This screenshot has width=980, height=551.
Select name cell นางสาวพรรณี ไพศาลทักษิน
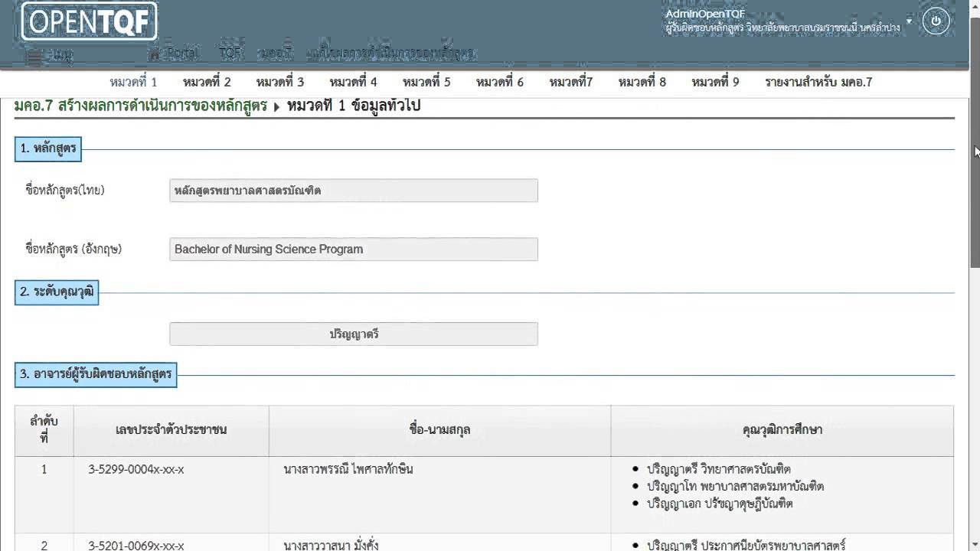point(348,469)
